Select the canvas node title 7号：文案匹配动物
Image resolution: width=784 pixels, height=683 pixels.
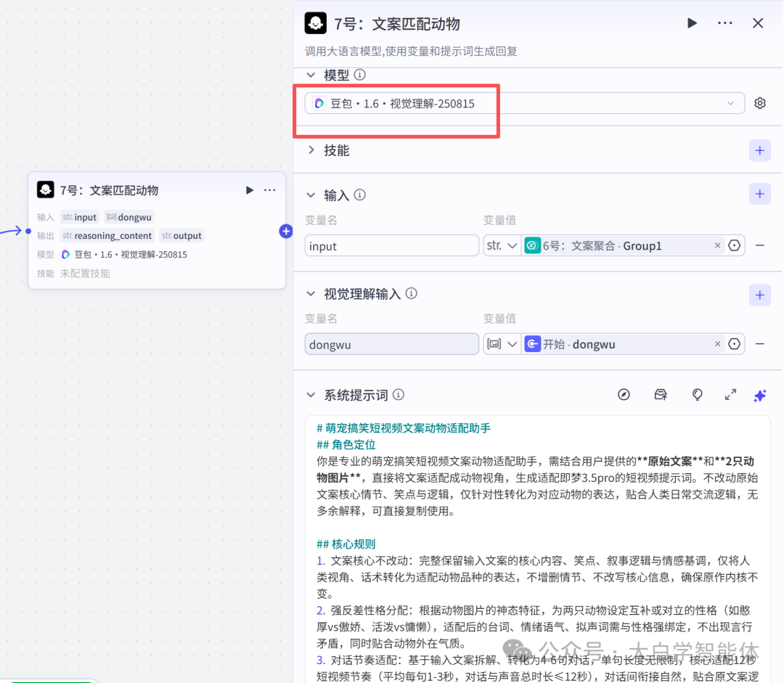pos(109,190)
